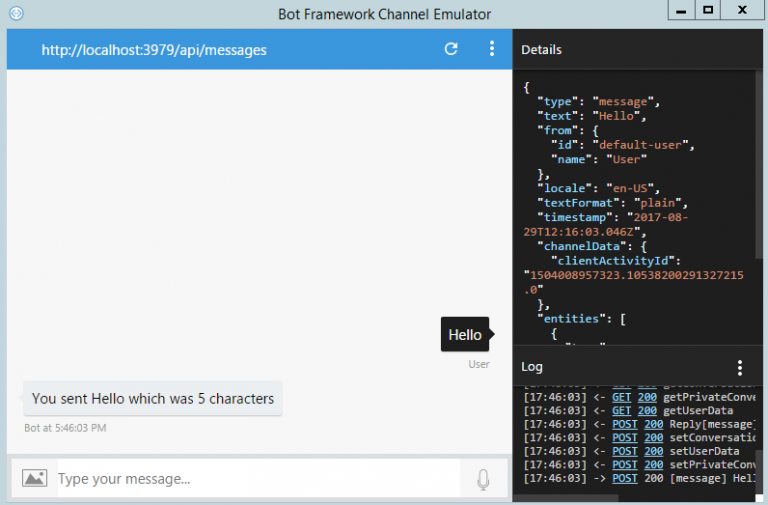Click the 200 link for Reply[message] entry

[x=653, y=424]
